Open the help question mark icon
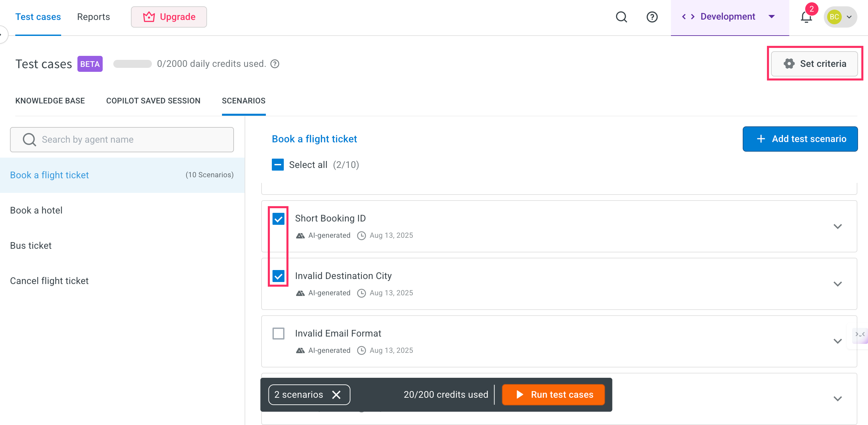 (652, 17)
